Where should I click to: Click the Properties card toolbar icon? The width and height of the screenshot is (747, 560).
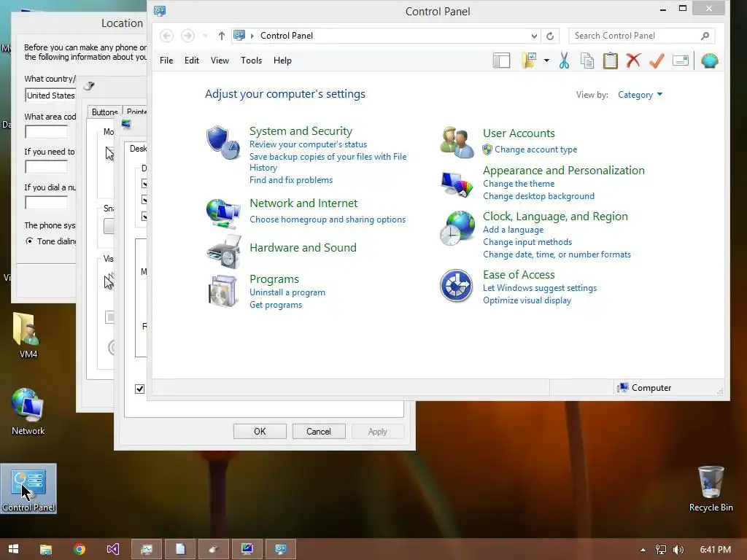click(681, 61)
